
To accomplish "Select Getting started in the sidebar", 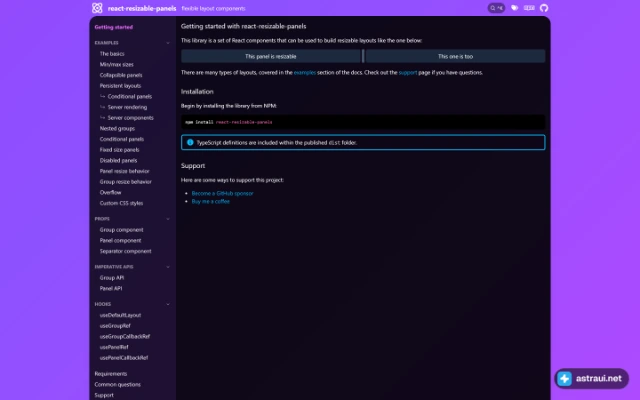I will pos(113,27).
